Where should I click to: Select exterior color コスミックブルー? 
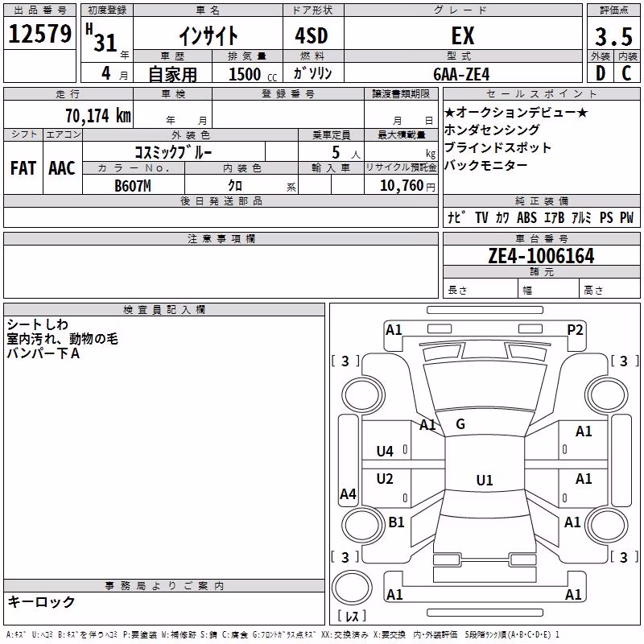[x=174, y=152]
